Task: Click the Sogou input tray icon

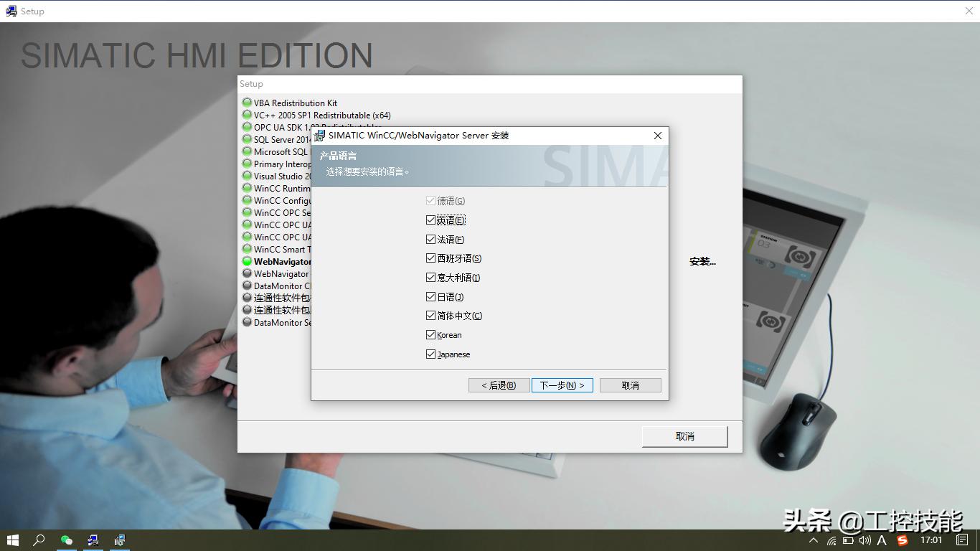Action: click(902, 540)
